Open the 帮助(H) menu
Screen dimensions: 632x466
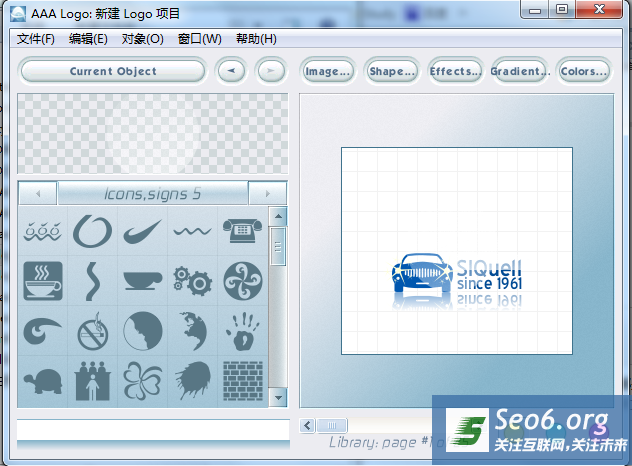pos(256,39)
